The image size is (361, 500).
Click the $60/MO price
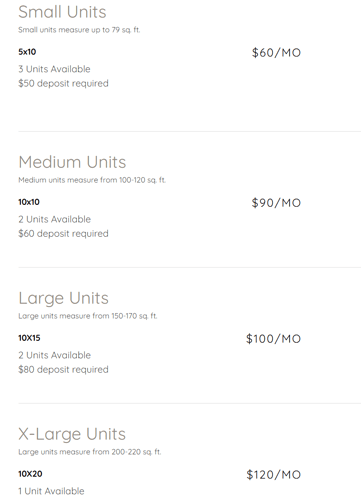tap(276, 53)
